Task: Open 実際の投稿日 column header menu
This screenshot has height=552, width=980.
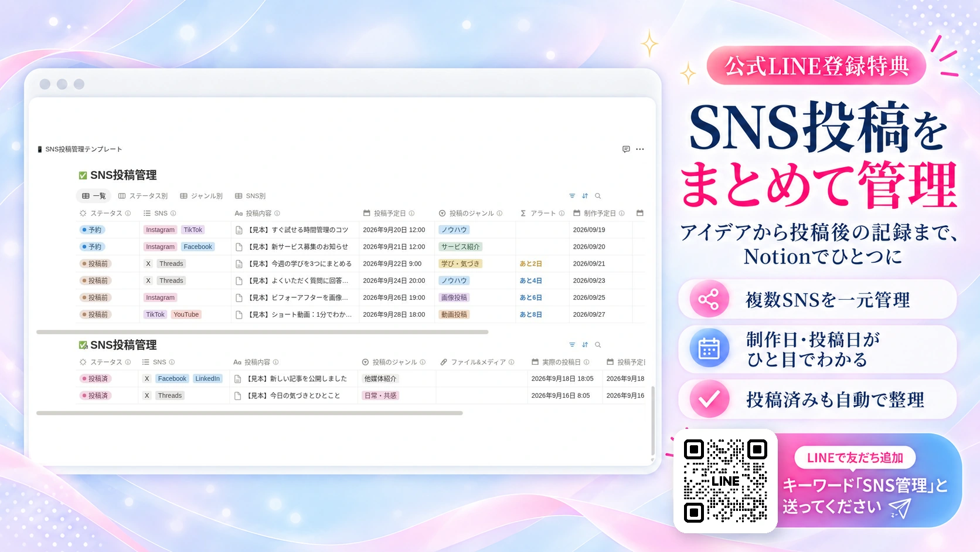Action: point(560,363)
